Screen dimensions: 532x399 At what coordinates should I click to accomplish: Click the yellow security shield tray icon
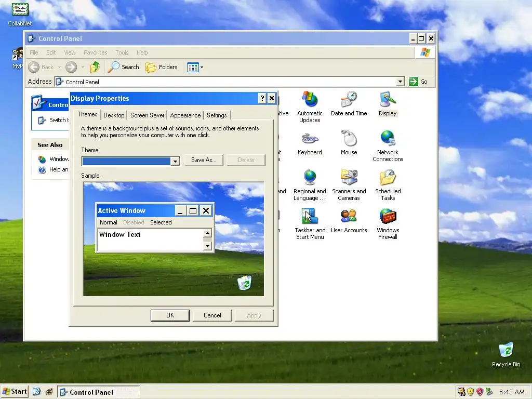[470, 392]
